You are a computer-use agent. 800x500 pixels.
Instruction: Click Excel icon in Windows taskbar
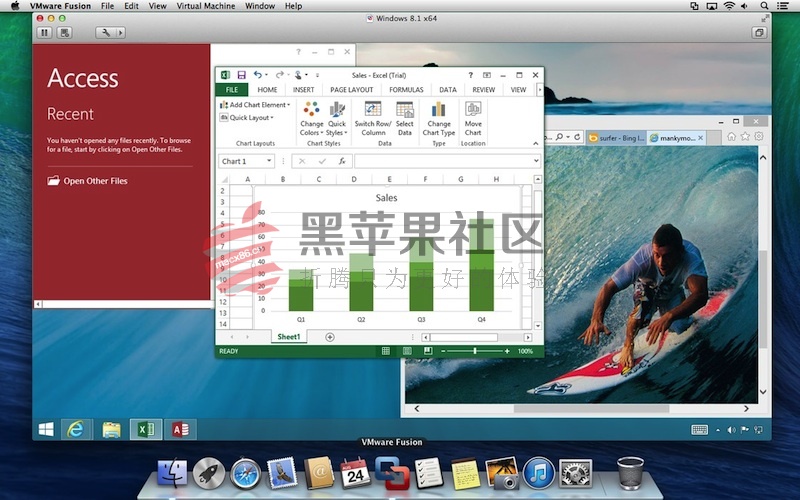coord(146,430)
